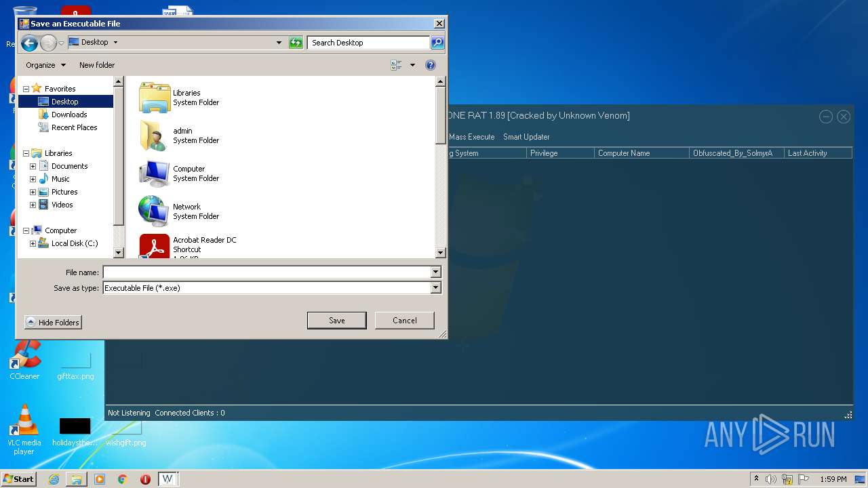Image resolution: width=868 pixels, height=488 pixels.
Task: Select the Acrobat Reader DC shortcut icon
Action: tap(155, 247)
